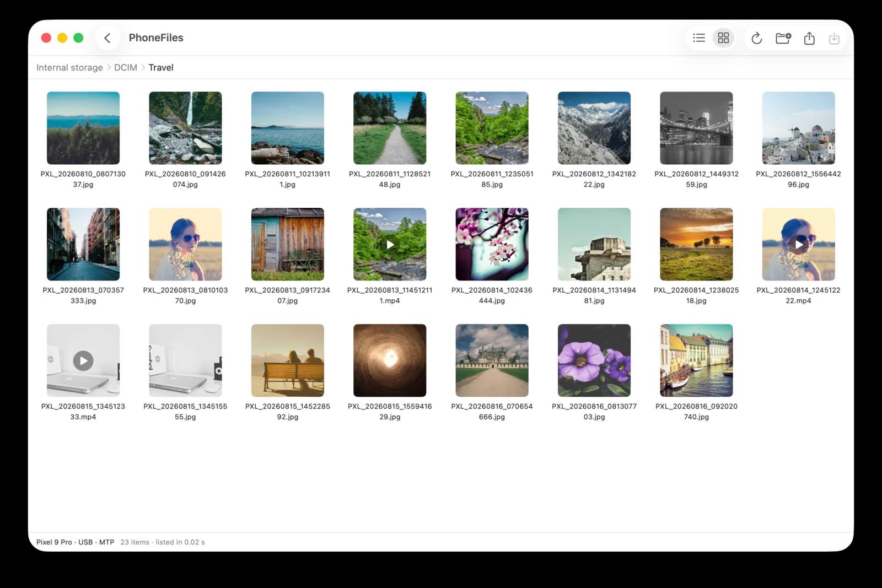Click the download to computer icon
This screenshot has height=588, width=882.
coord(834,37)
